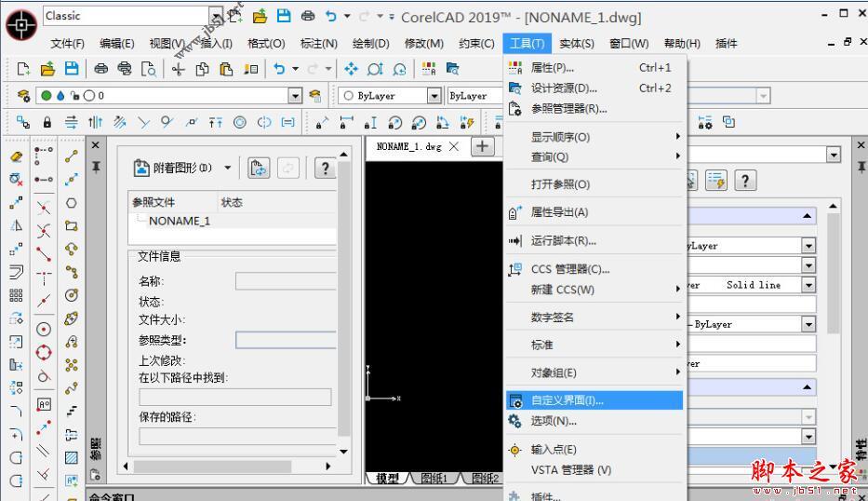The width and height of the screenshot is (868, 501).
Task: Click the CorelCAD application logo button
Action: tap(21, 25)
